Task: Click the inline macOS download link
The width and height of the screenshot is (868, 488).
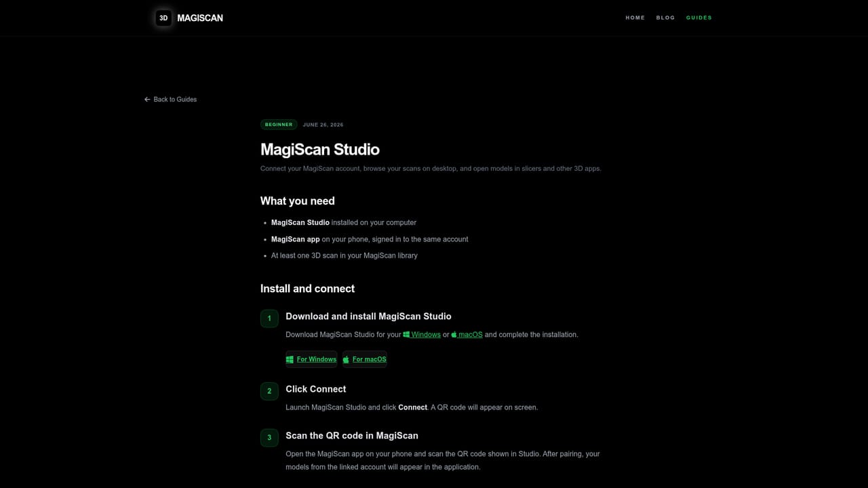Action: [467, 335]
